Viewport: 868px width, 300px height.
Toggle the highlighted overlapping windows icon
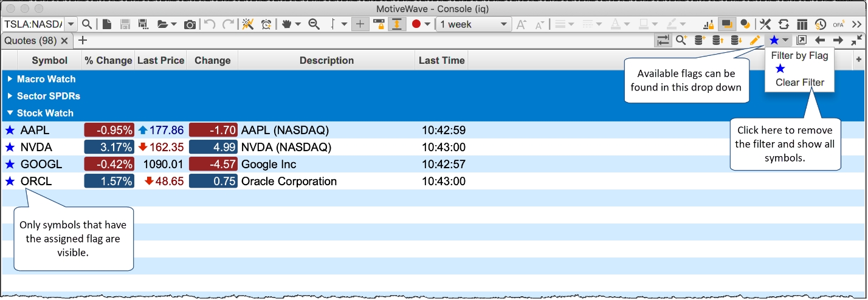pos(726,24)
